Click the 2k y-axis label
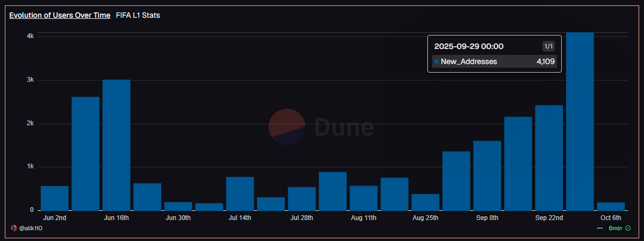644x241 pixels. click(x=31, y=124)
